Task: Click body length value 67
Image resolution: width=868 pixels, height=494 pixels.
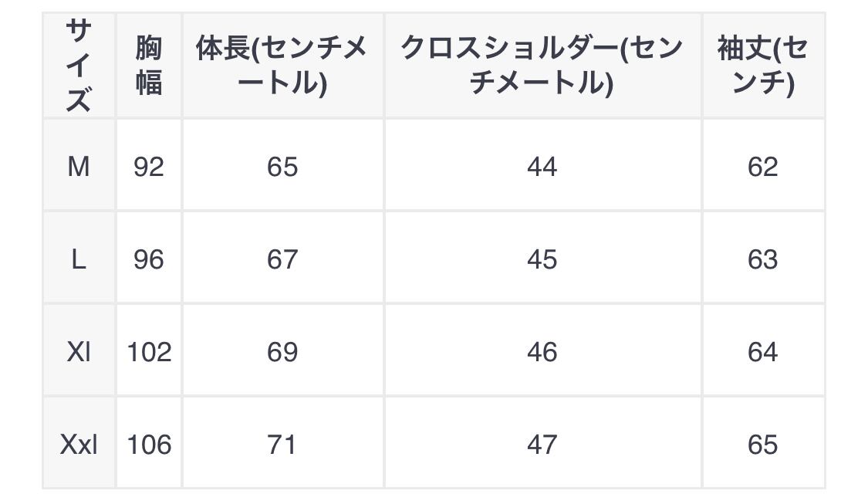Action: pyautogui.click(x=282, y=259)
